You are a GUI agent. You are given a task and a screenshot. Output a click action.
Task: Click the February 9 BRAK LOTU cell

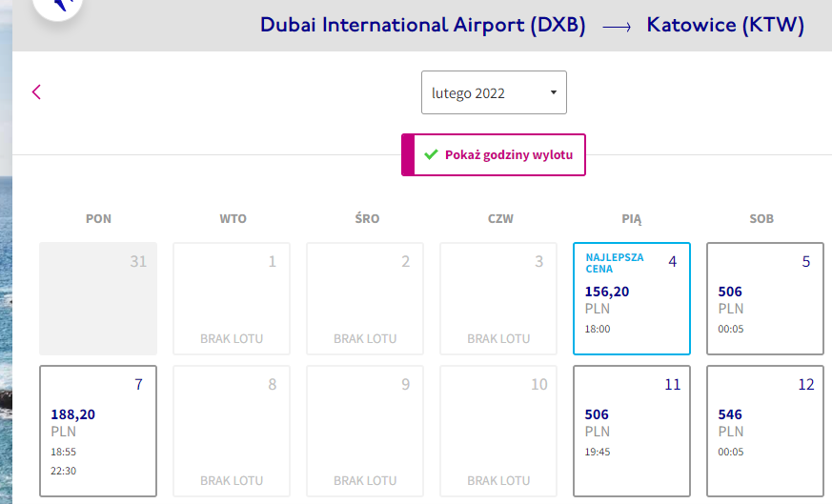(365, 431)
